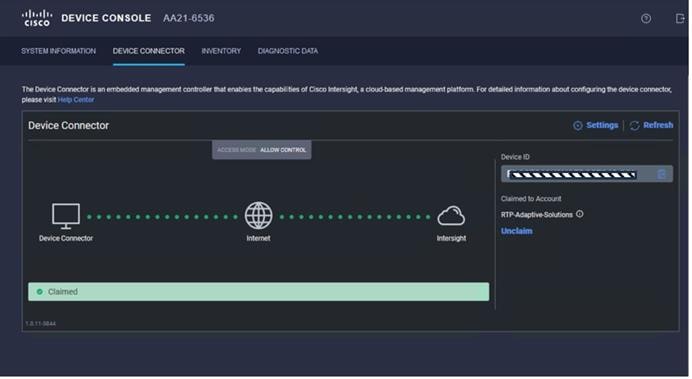Click the Internet globe icon
692x379 pixels.
tap(259, 216)
